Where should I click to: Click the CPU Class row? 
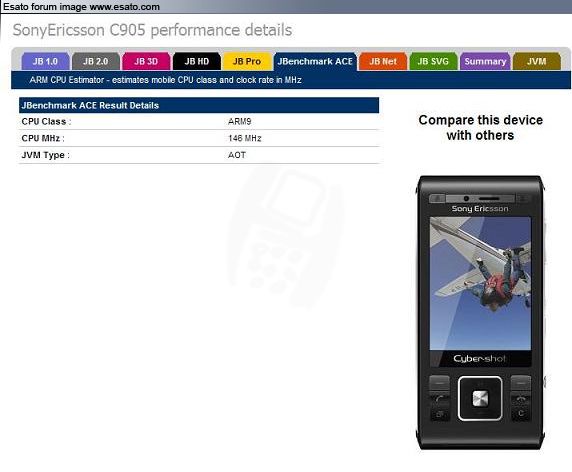[x=199, y=121]
